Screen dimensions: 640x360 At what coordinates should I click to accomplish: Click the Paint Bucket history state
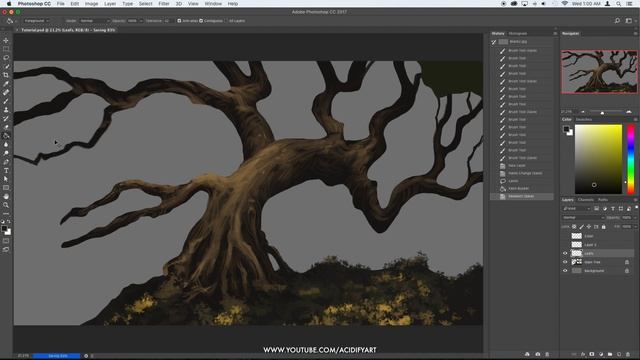522,189
